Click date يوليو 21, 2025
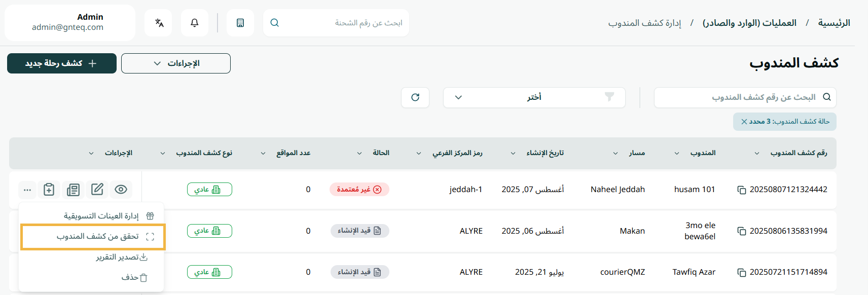868x295 pixels. pyautogui.click(x=539, y=272)
